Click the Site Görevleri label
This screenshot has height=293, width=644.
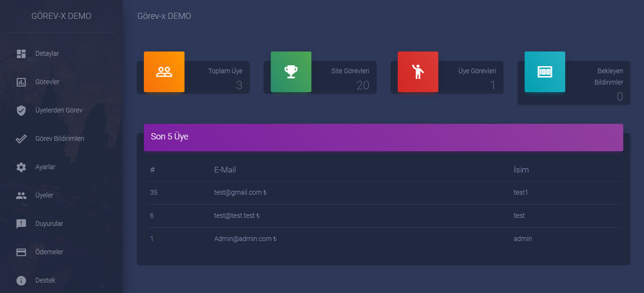tap(351, 71)
